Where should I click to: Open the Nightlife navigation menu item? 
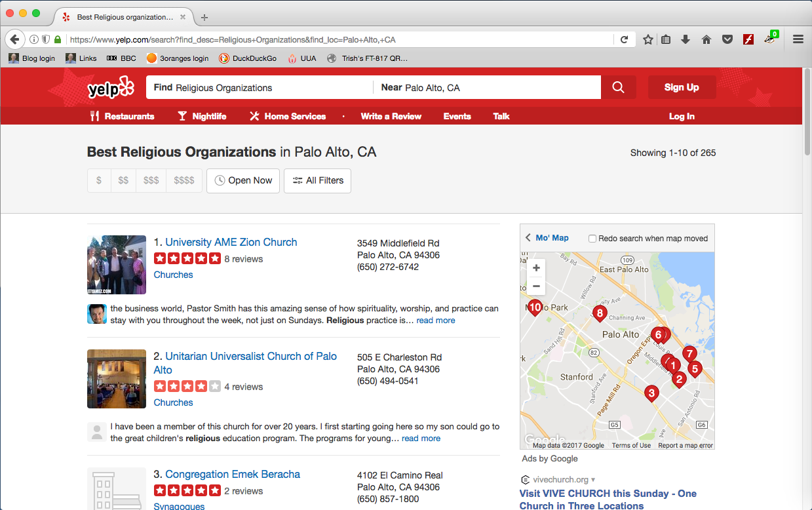point(202,116)
